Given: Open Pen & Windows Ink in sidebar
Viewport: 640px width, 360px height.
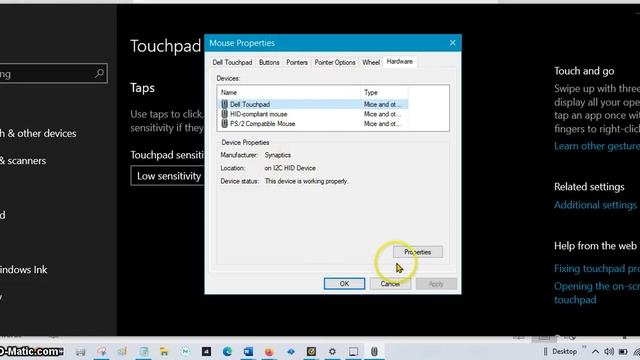Looking at the screenshot, I should (24, 270).
